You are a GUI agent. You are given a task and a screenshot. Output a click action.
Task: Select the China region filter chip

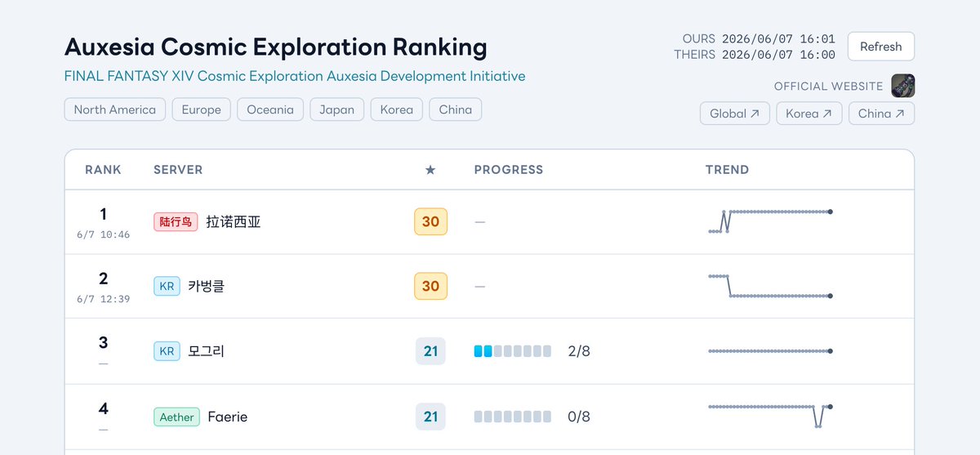(456, 109)
